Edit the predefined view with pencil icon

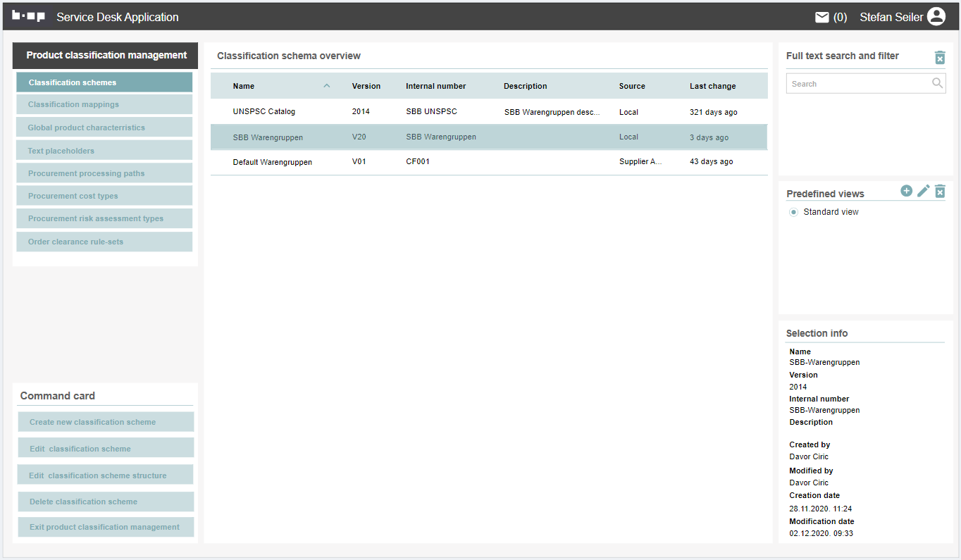pos(923,191)
